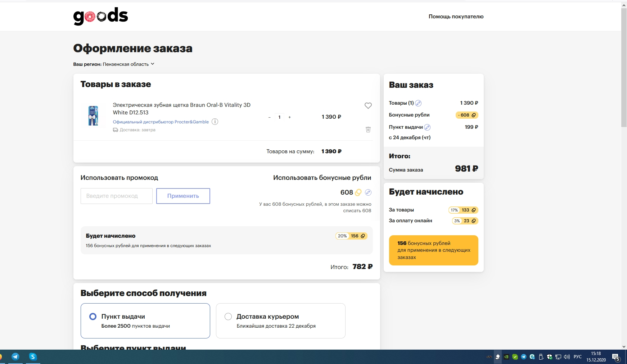This screenshot has width=627, height=364.
Task: Click the с 24 декабря (чт) pickup date
Action: click(x=410, y=137)
